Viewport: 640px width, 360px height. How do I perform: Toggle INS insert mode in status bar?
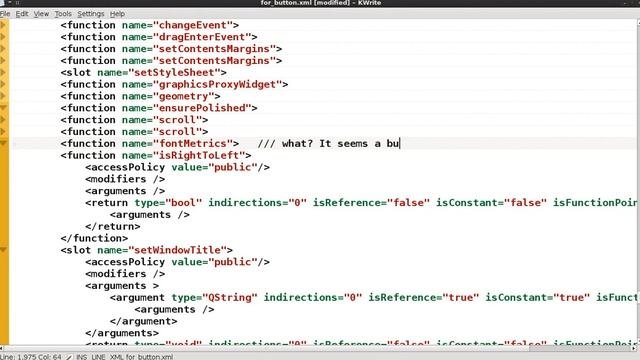coord(81,357)
